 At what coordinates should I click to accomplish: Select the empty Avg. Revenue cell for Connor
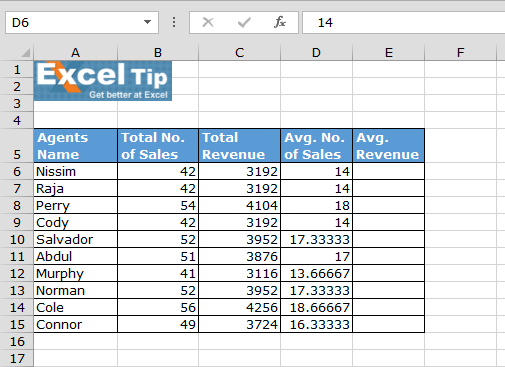(388, 324)
